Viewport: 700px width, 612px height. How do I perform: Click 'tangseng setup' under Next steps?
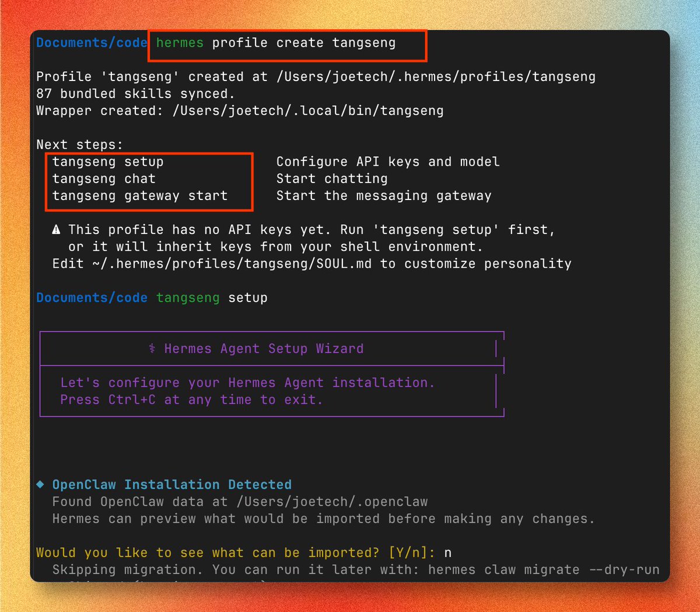pos(108,162)
